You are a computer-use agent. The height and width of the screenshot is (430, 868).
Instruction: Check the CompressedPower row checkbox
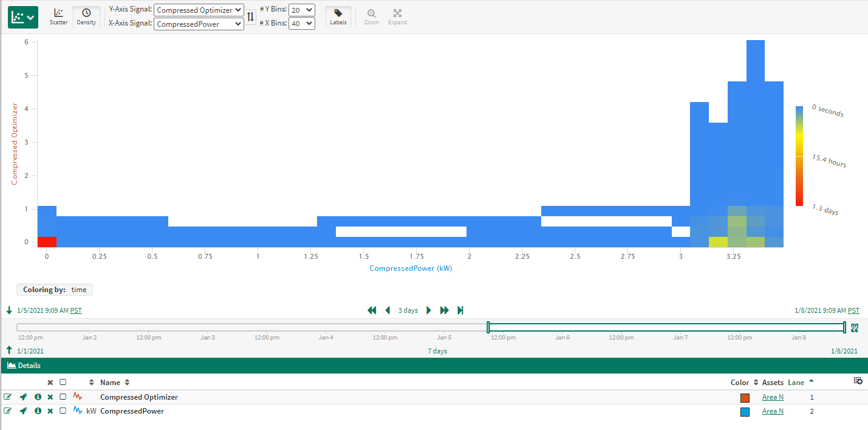(x=63, y=411)
